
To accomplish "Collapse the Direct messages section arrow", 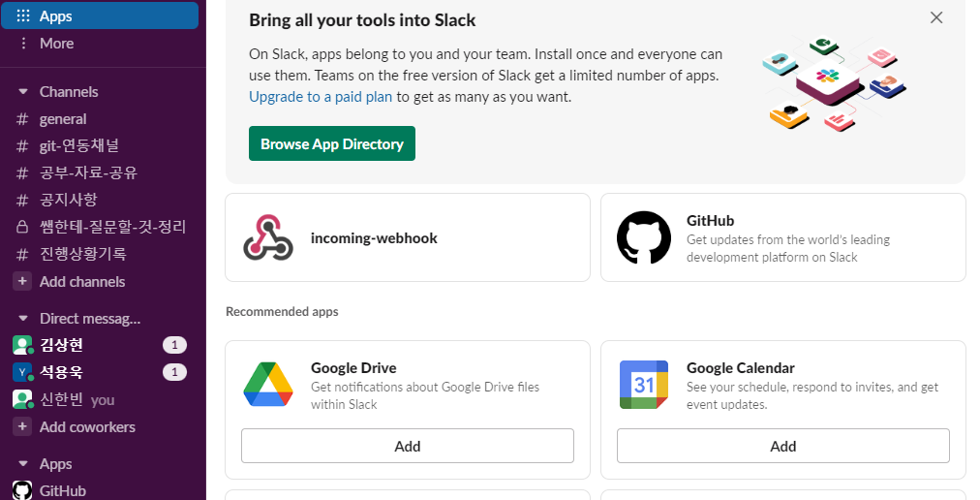I will tap(23, 319).
